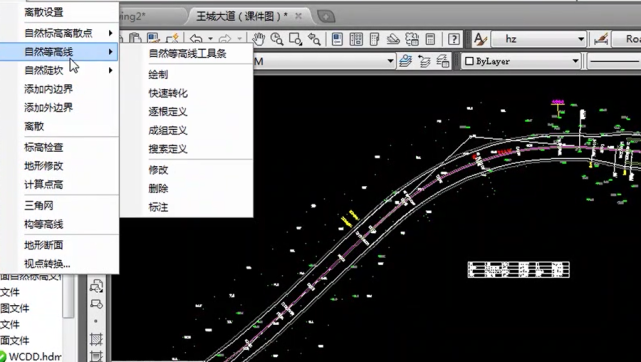Click the Make Object's Layer Current icon
Viewport: 641px width, 362px height.
tap(406, 61)
